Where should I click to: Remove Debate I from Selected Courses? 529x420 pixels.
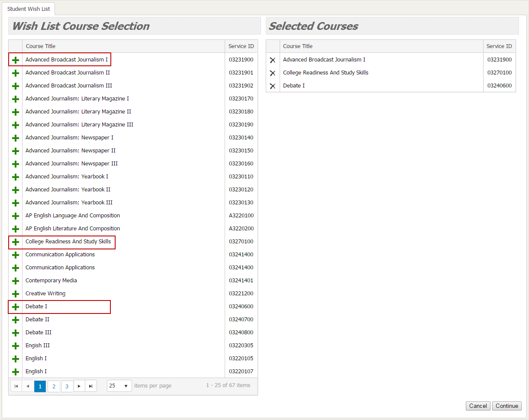tap(273, 85)
